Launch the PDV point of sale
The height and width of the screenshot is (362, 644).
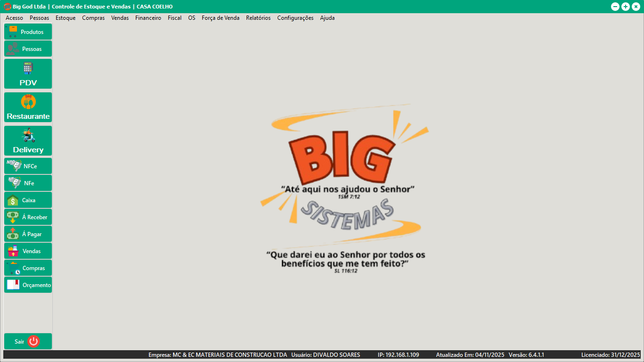[x=28, y=74]
